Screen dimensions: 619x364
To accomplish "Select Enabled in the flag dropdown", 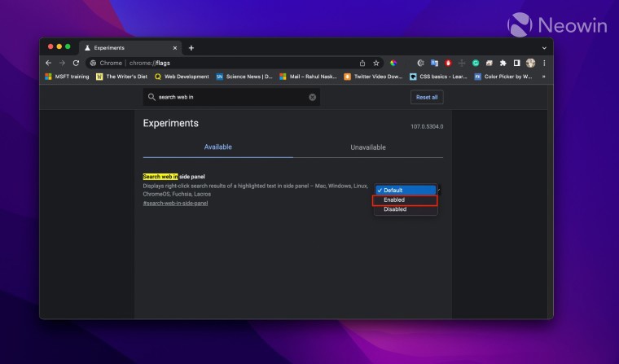I will point(405,200).
